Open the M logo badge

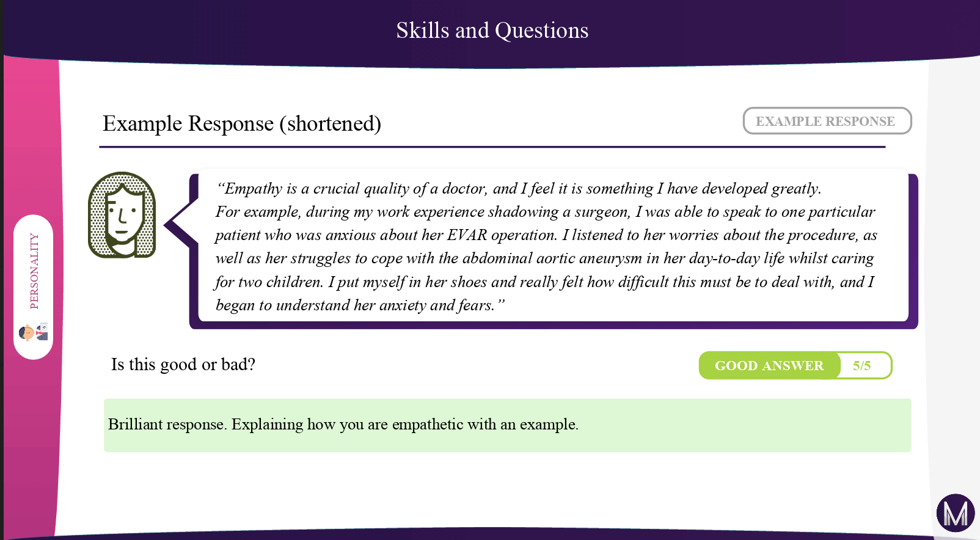(956, 513)
